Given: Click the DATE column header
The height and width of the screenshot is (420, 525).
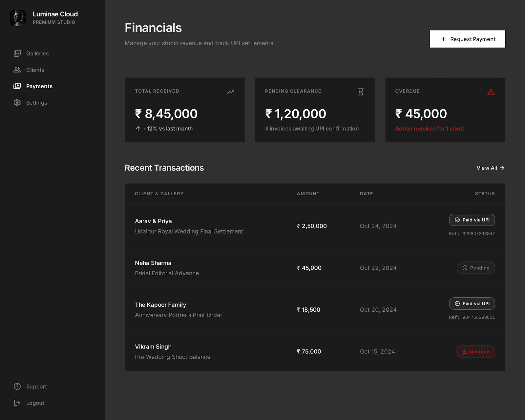Looking at the screenshot, I should (x=367, y=194).
